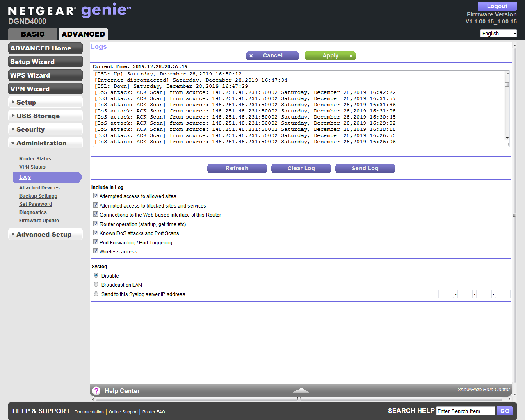Switch to the BASIC tab
The width and height of the screenshot is (525, 420).
point(33,34)
